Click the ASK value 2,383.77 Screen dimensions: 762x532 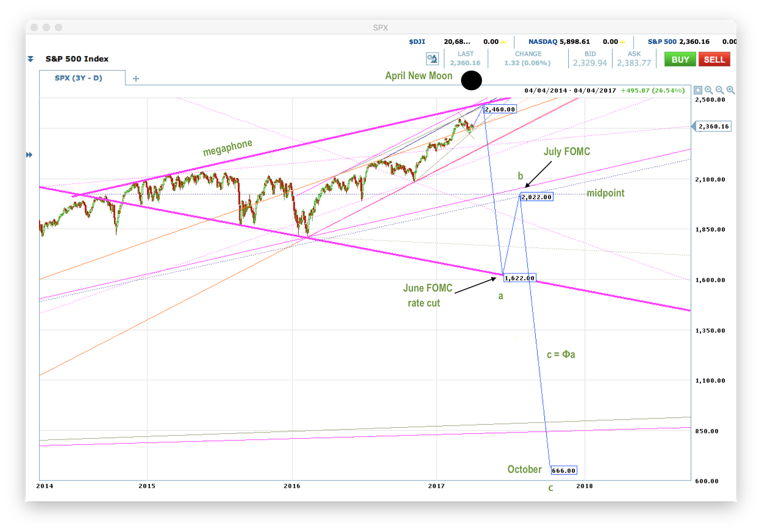pyautogui.click(x=634, y=63)
